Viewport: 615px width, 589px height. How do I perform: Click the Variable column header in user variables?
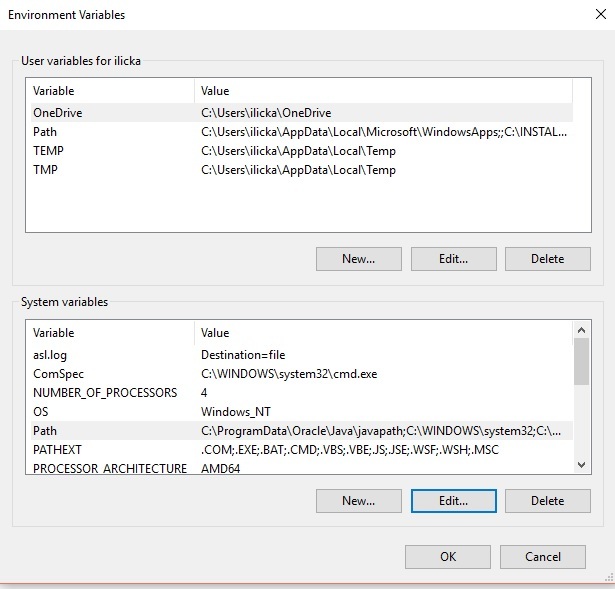pos(112,91)
